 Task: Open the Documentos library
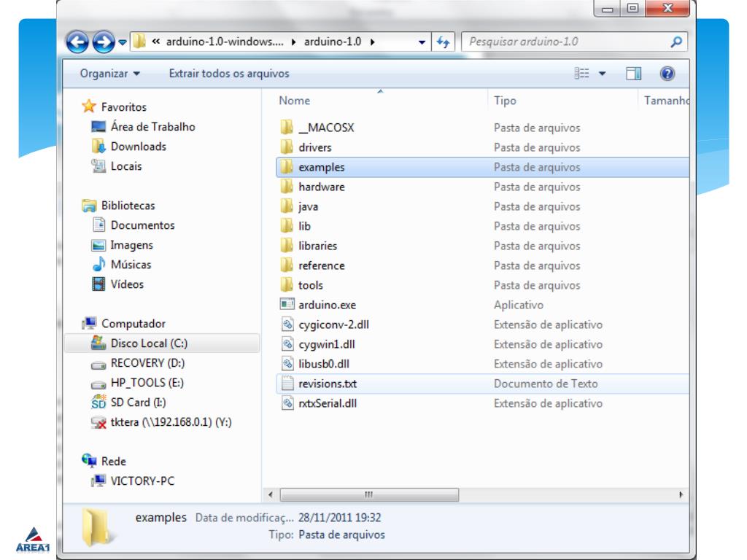click(x=142, y=225)
